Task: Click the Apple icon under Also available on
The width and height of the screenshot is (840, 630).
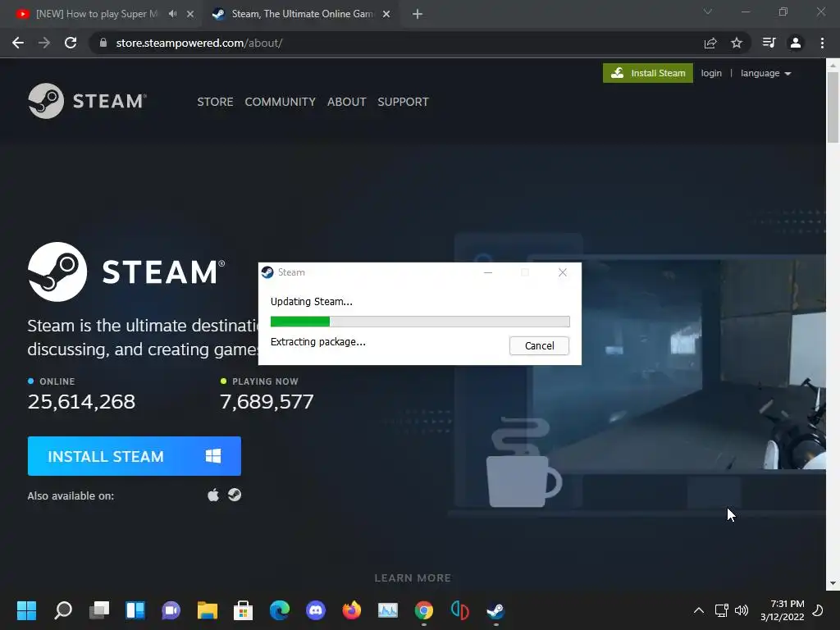Action: (x=213, y=495)
